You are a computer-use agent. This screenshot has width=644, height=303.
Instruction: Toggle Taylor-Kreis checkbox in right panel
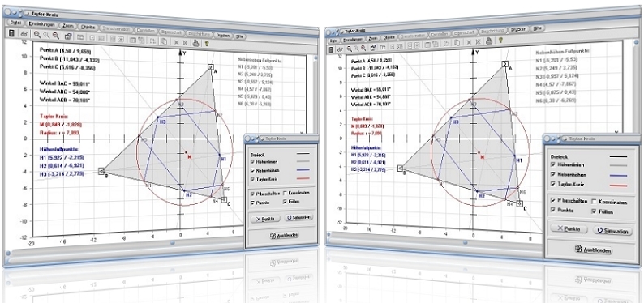point(553,185)
